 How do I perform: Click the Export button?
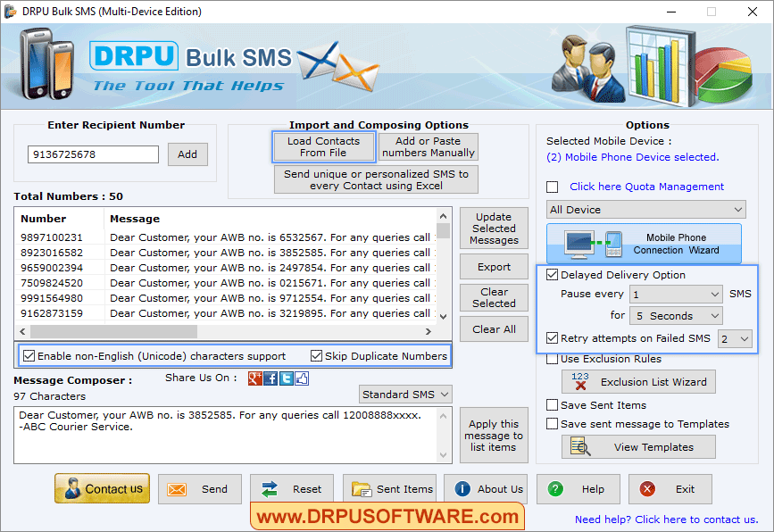click(494, 267)
